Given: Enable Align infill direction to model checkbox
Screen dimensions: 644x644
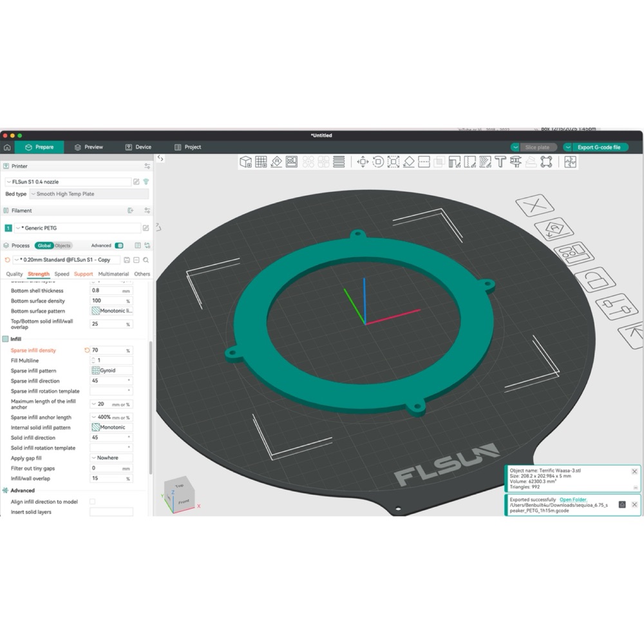Looking at the screenshot, I should click(92, 502).
